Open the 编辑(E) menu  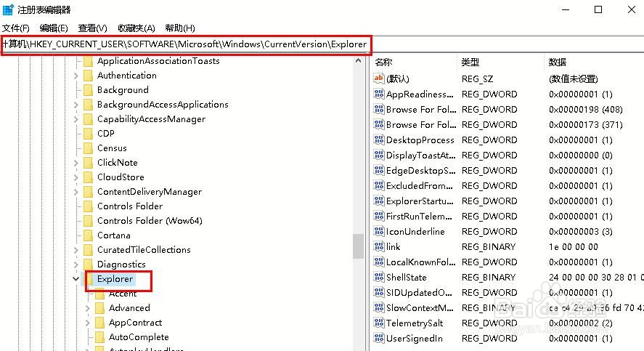(x=54, y=28)
